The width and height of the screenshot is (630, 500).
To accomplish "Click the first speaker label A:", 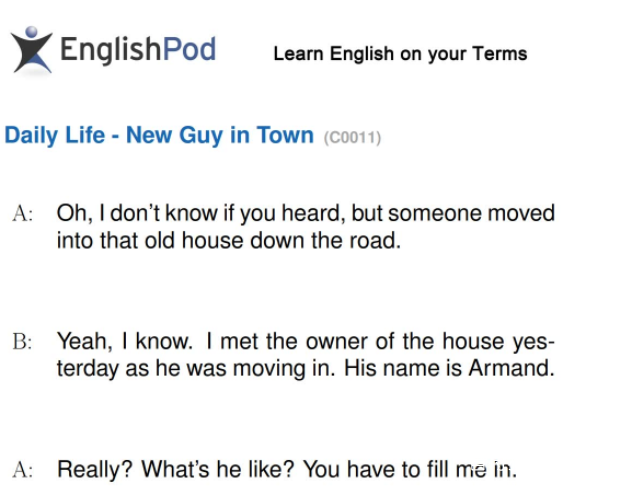I will coord(22,213).
